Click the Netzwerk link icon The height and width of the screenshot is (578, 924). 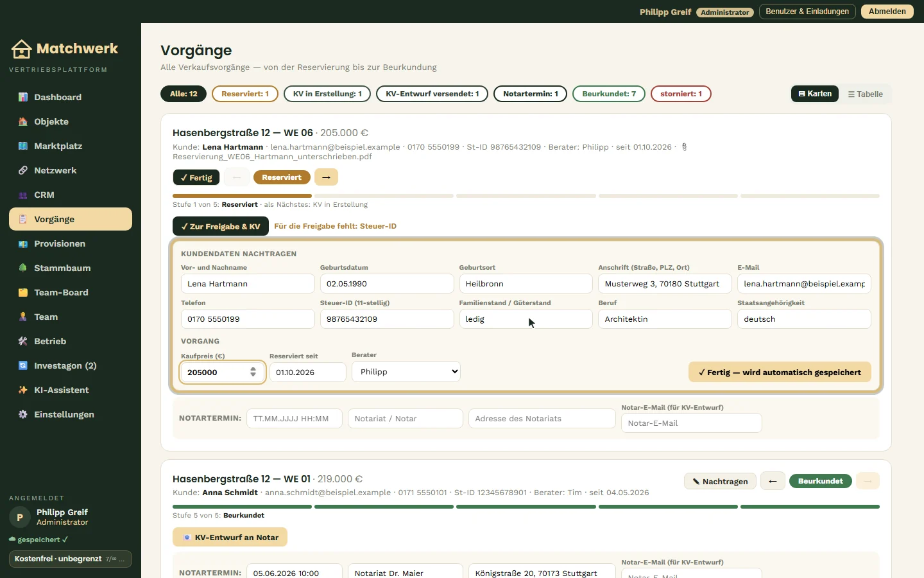click(23, 170)
